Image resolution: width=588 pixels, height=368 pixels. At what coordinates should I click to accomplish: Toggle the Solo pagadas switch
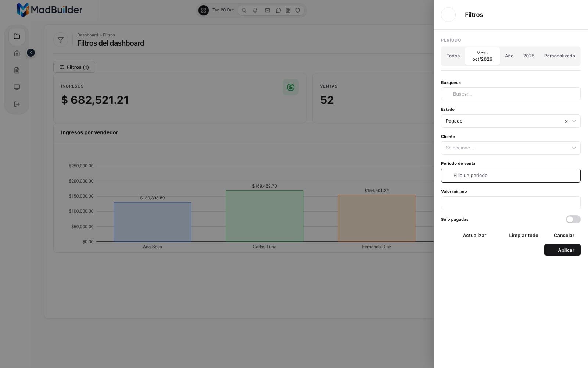click(573, 219)
